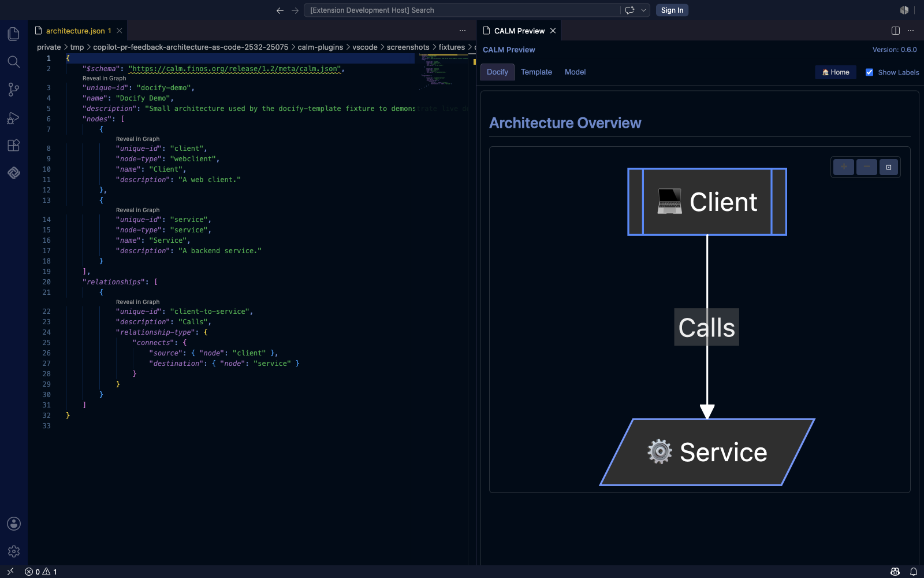
Task: Click breadcrumb segment screenshots
Action: click(x=408, y=47)
